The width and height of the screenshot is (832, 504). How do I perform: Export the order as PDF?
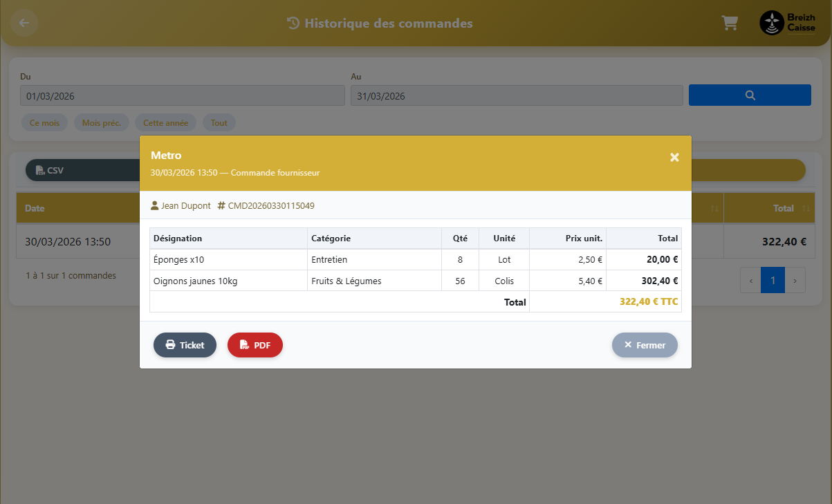point(255,345)
